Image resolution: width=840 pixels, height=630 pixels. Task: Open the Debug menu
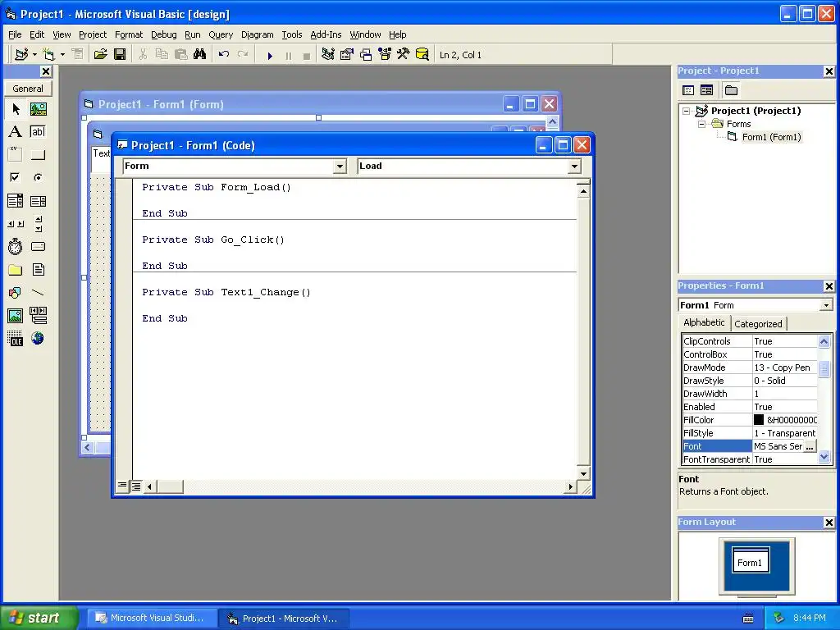tap(163, 34)
